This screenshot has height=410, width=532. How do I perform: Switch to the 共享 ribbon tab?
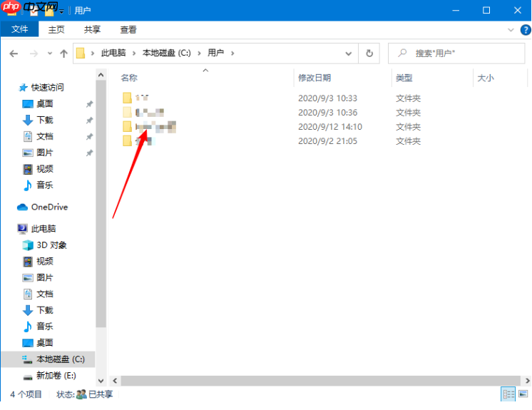(92, 30)
